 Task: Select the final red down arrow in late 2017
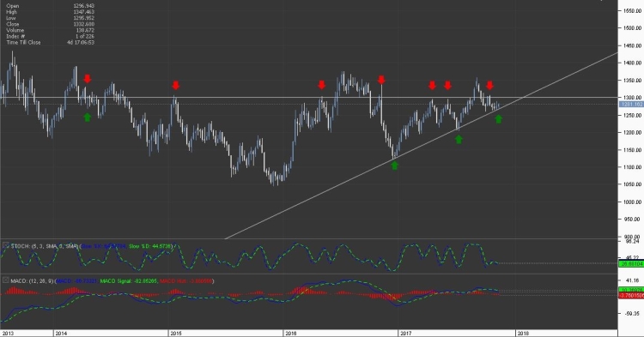[489, 85]
